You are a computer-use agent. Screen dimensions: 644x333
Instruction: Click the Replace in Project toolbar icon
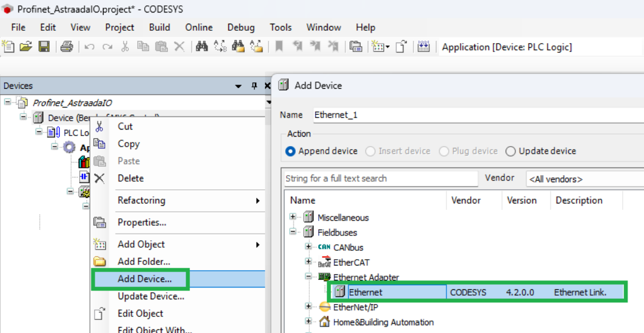click(x=257, y=46)
